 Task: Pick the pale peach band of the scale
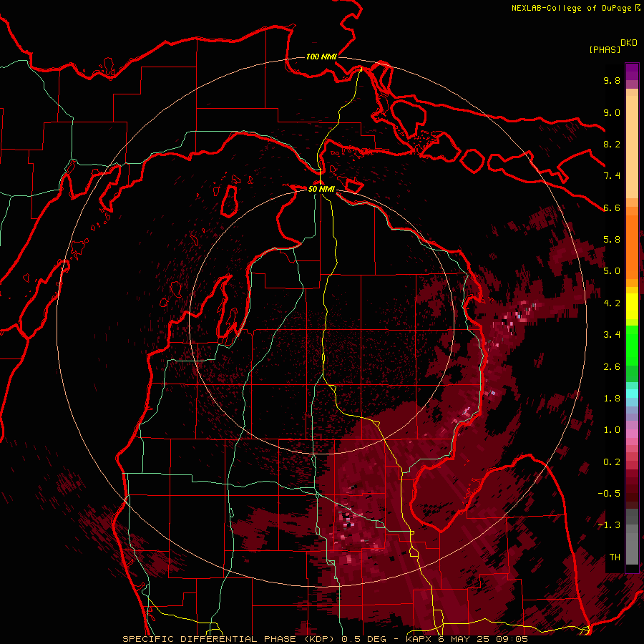632,148
